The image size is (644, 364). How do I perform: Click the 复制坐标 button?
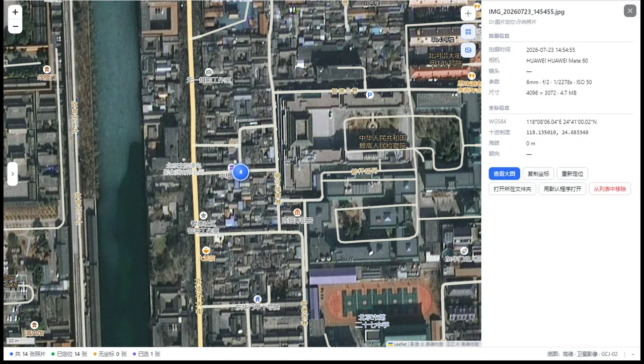click(538, 174)
